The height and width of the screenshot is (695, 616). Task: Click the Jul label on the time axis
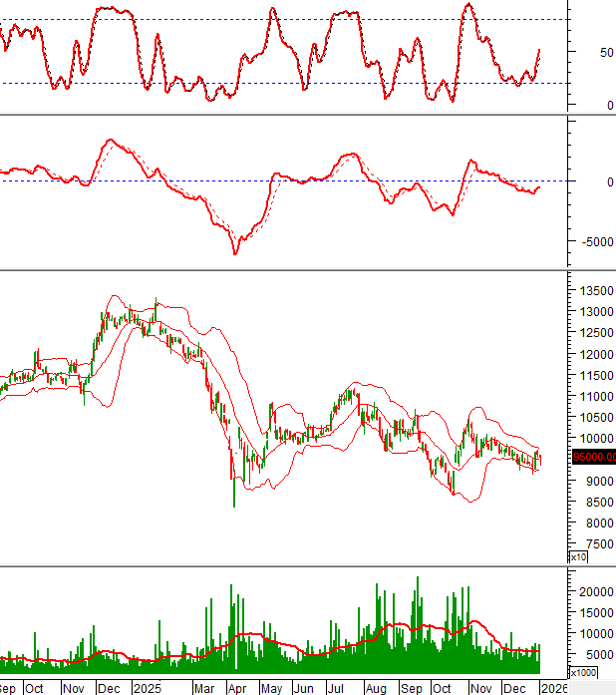click(337, 688)
